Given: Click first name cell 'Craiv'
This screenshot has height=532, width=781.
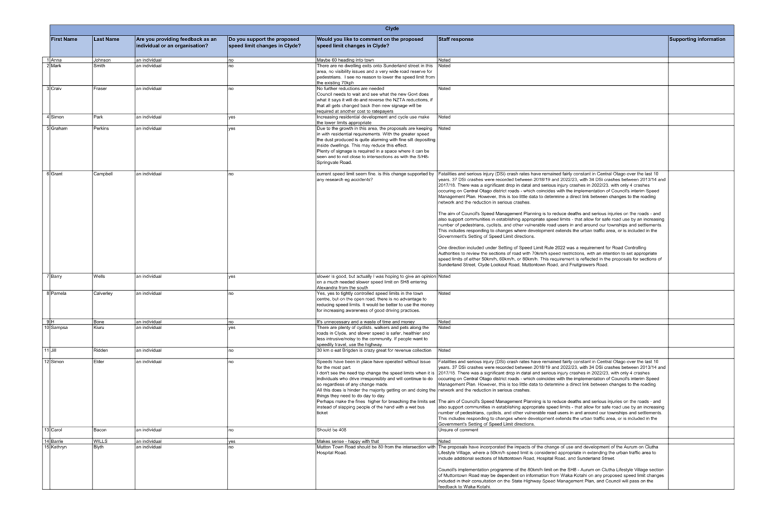Looking at the screenshot, I should pyautogui.click(x=56, y=89).
